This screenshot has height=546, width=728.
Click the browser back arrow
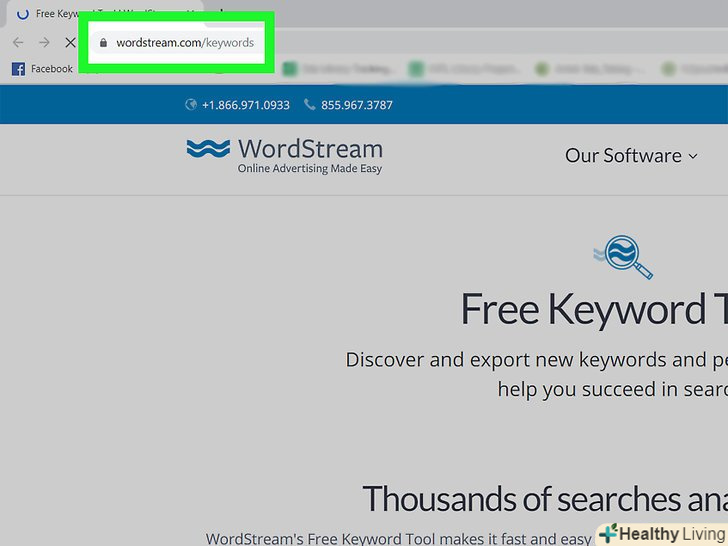coord(18,43)
